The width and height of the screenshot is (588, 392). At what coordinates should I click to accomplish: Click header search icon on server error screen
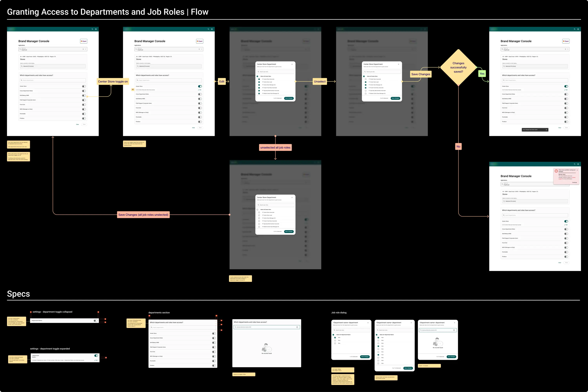click(x=574, y=164)
